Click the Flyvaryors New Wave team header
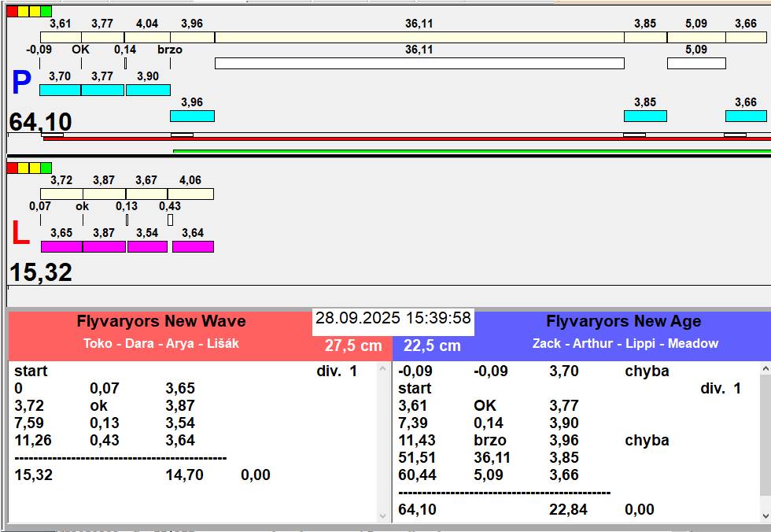This screenshot has height=532, width=771. tap(161, 321)
